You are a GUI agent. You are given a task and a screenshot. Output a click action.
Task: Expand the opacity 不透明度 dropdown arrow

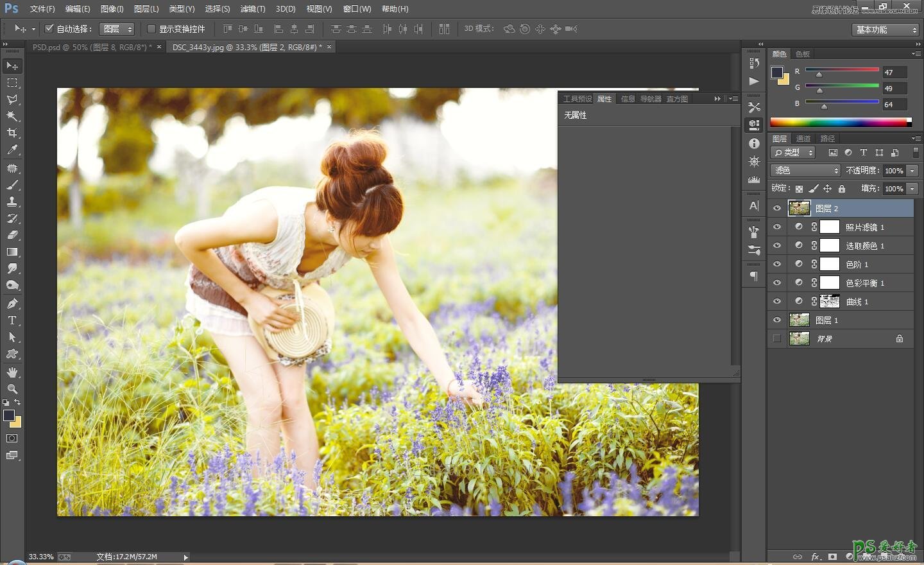click(912, 171)
